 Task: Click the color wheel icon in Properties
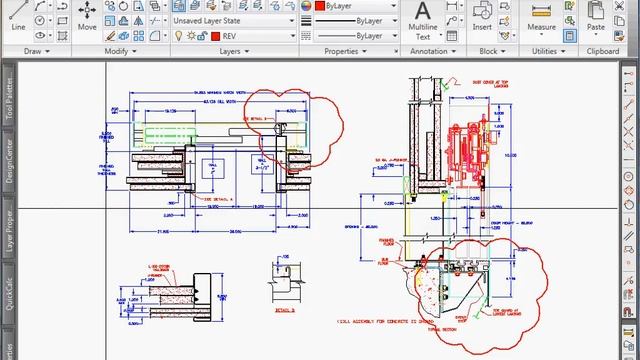pos(306,6)
